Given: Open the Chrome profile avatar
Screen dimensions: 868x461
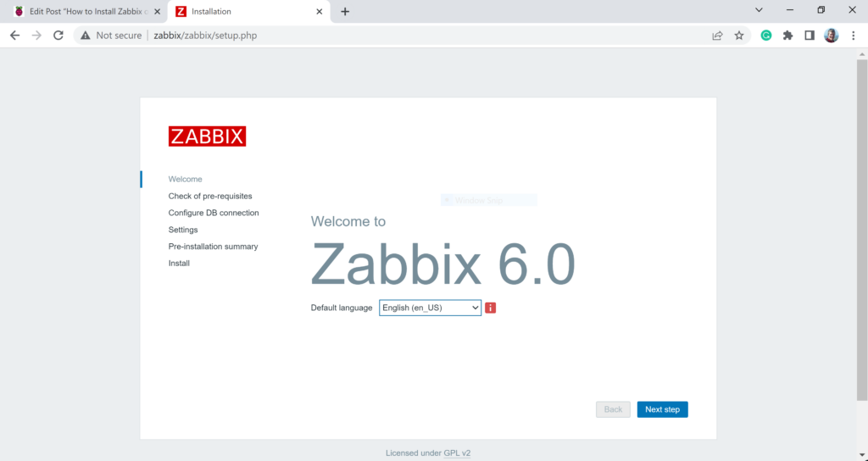Looking at the screenshot, I should 831,36.
